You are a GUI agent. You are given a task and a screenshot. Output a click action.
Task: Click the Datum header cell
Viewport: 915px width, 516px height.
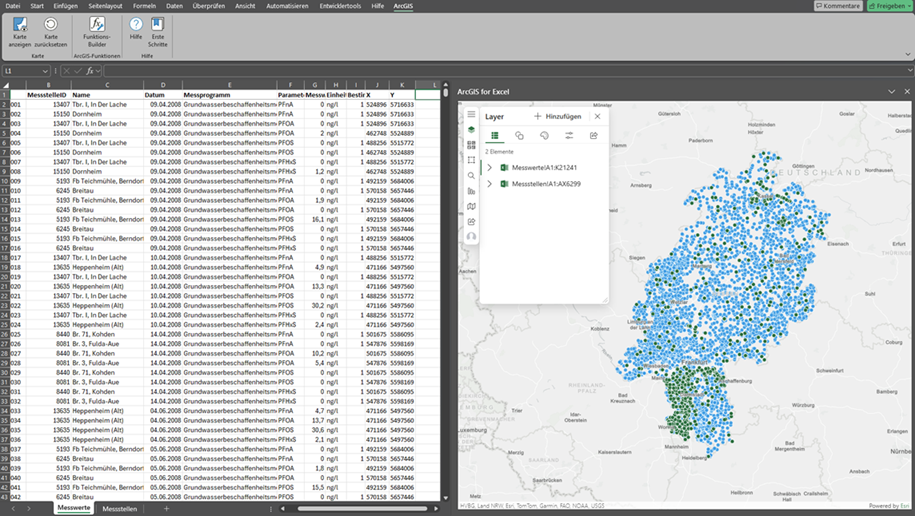tap(163, 95)
